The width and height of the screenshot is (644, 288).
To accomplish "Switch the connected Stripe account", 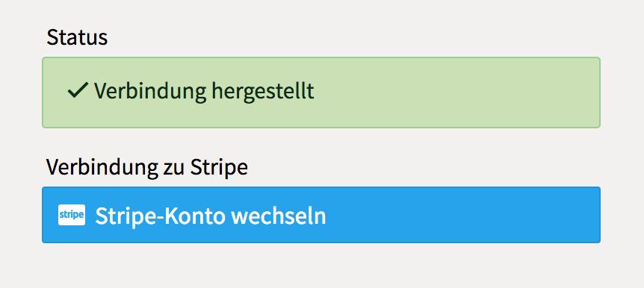I will point(321,215).
